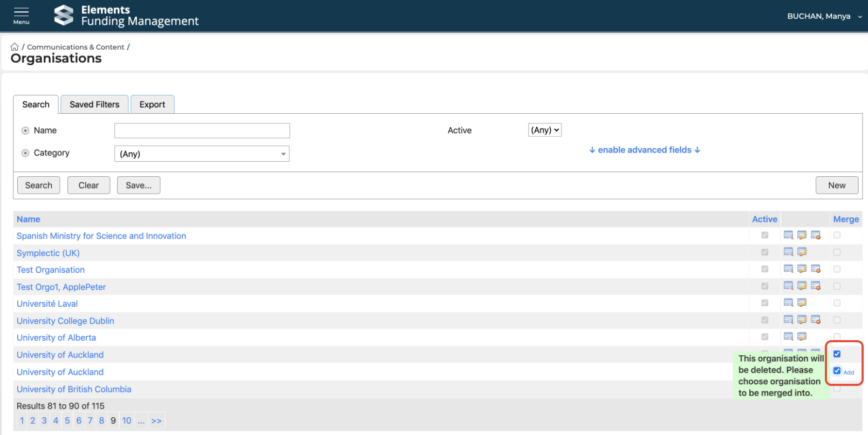Screen dimensions: 868x435
Task: Uncheck merge box beside the Add link
Action: coord(837,371)
